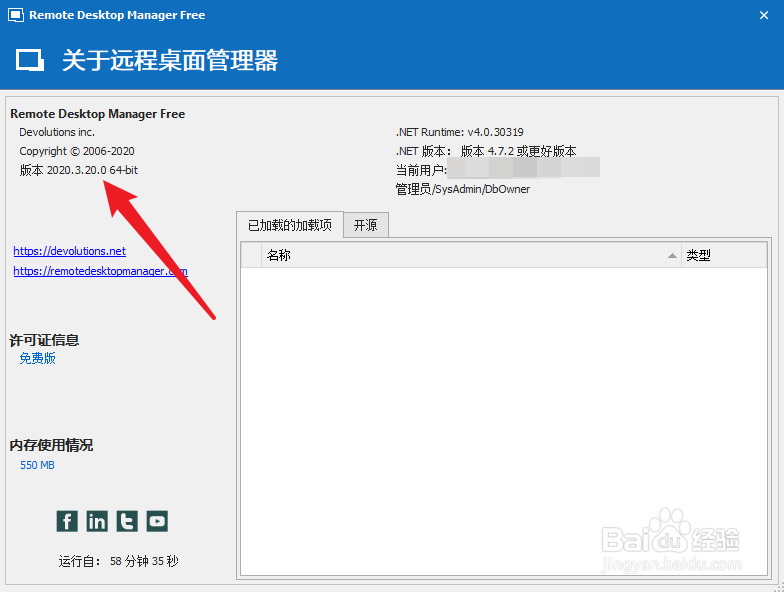Open the LinkedIn social icon
This screenshot has height=592, width=784.
(97, 522)
